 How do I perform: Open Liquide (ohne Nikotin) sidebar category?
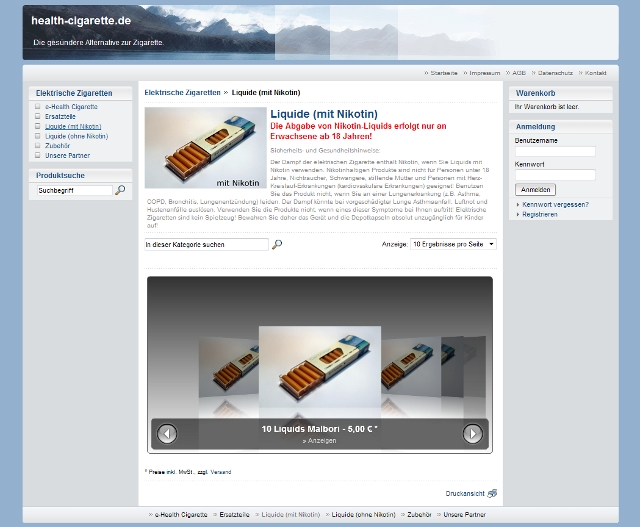pos(76,136)
